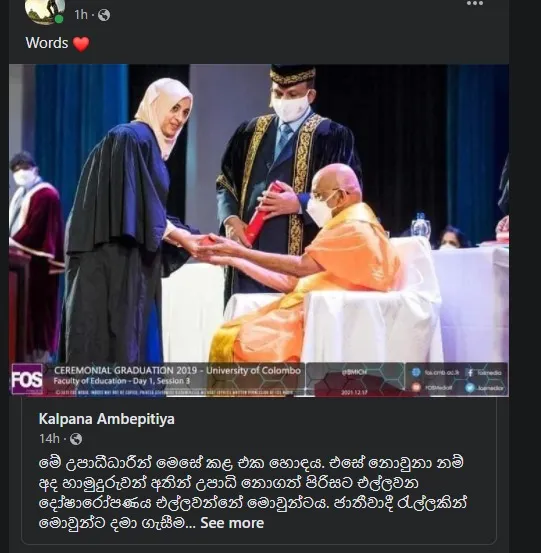Click the Ceremonial Graduation 2019 banner text
The height and width of the screenshot is (553, 541).
(x=177, y=371)
